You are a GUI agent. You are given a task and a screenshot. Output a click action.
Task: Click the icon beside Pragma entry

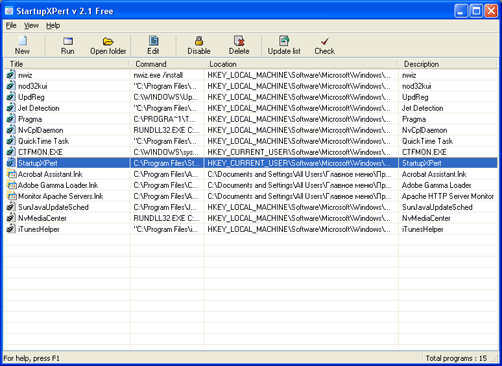[11, 119]
